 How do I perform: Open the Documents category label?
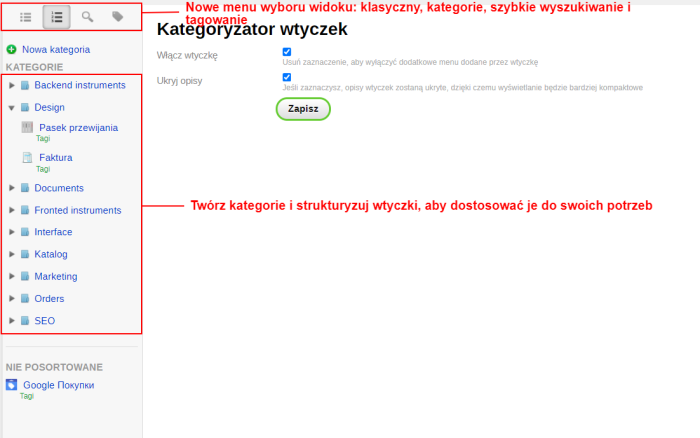(59, 188)
